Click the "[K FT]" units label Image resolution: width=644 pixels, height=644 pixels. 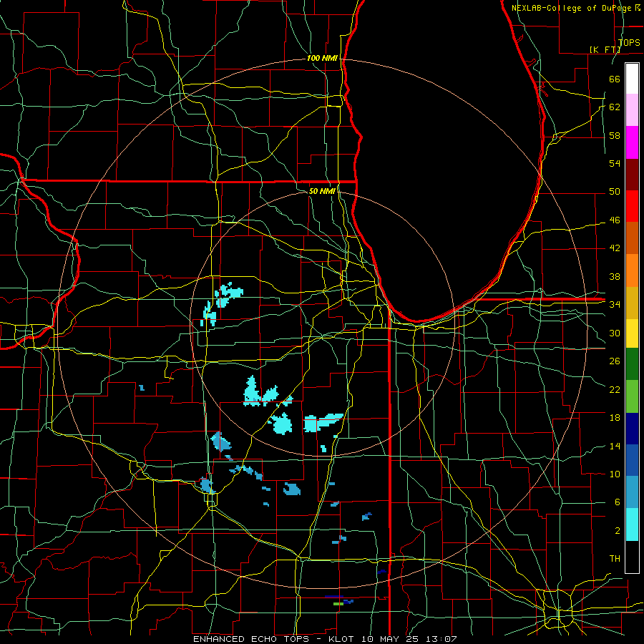pos(605,49)
